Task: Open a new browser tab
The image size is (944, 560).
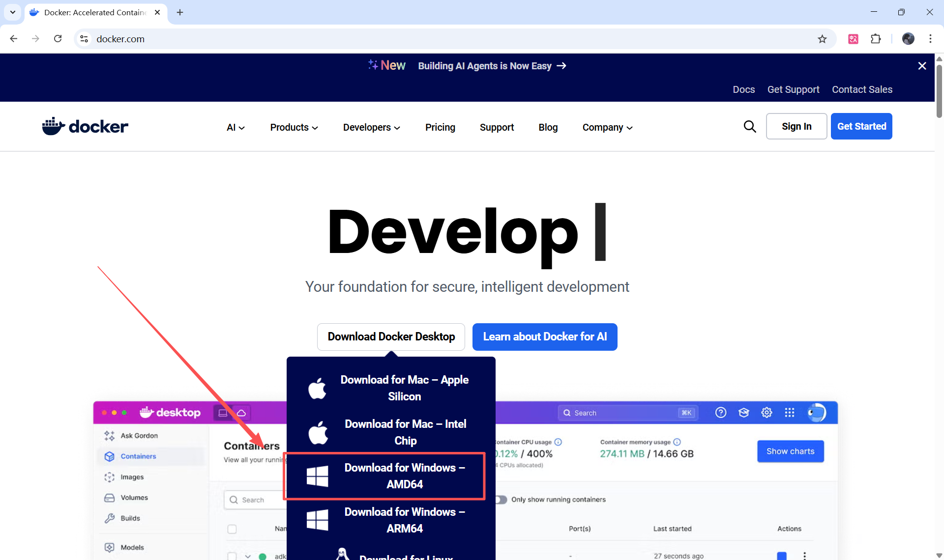Action: click(180, 12)
